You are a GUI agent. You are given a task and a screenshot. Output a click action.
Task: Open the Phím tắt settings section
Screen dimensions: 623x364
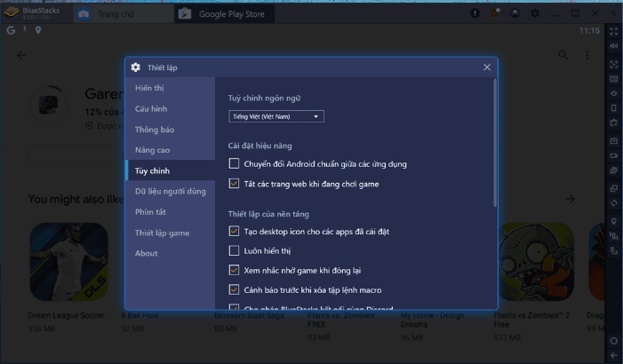171,212
